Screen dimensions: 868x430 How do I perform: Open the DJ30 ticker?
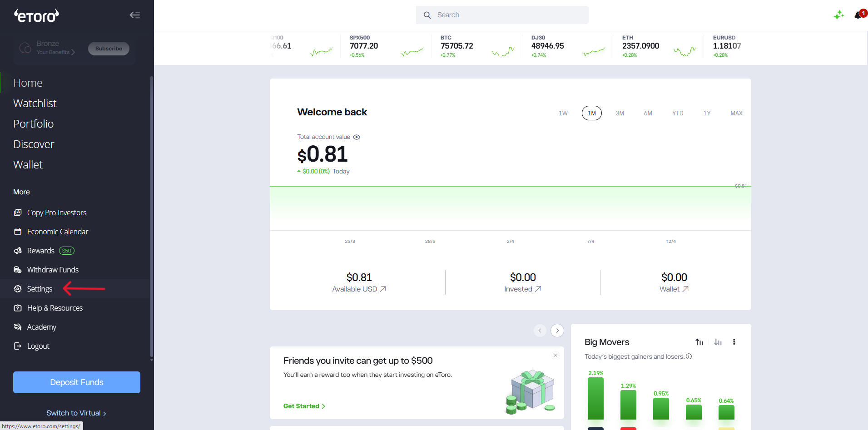click(568, 46)
